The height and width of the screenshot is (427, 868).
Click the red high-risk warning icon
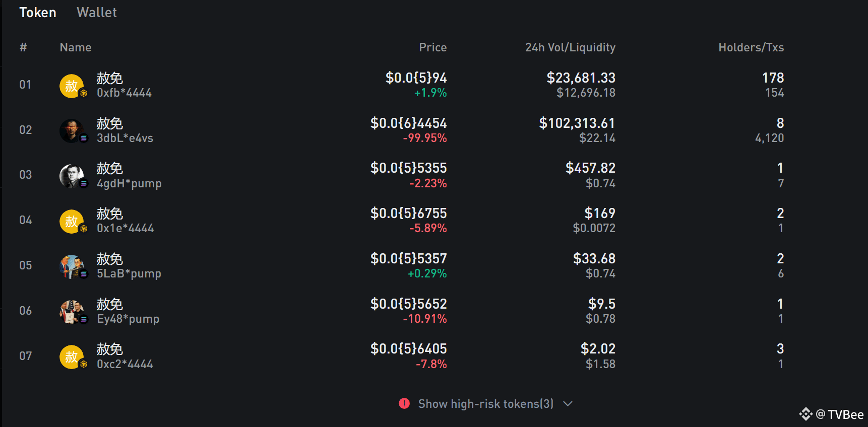[404, 403]
